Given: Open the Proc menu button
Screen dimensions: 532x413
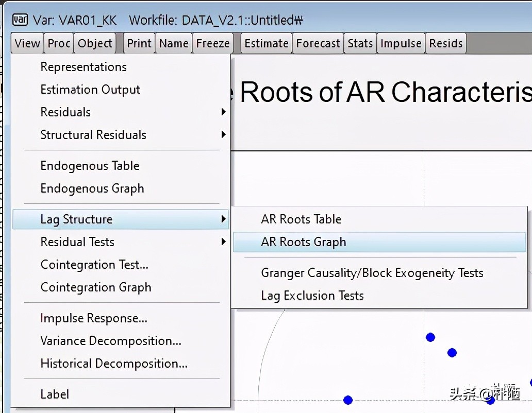Looking at the screenshot, I should pyautogui.click(x=59, y=43).
